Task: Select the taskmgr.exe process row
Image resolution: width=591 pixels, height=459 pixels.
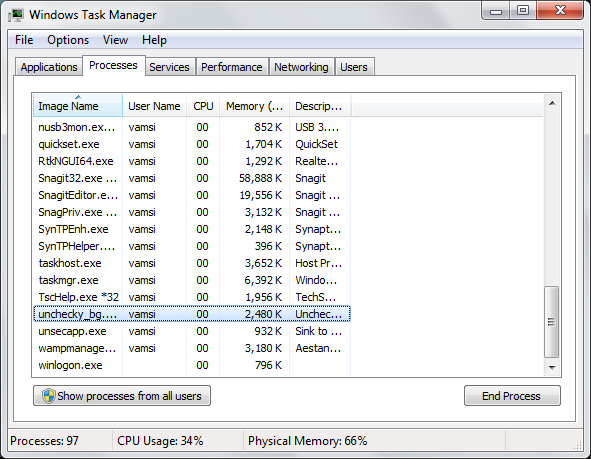Action: [x=192, y=280]
